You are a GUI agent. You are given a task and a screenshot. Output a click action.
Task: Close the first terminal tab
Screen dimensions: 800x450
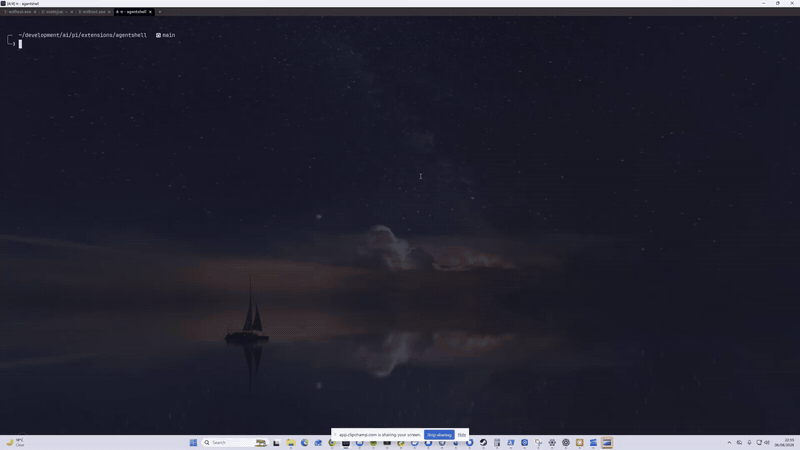[35, 12]
